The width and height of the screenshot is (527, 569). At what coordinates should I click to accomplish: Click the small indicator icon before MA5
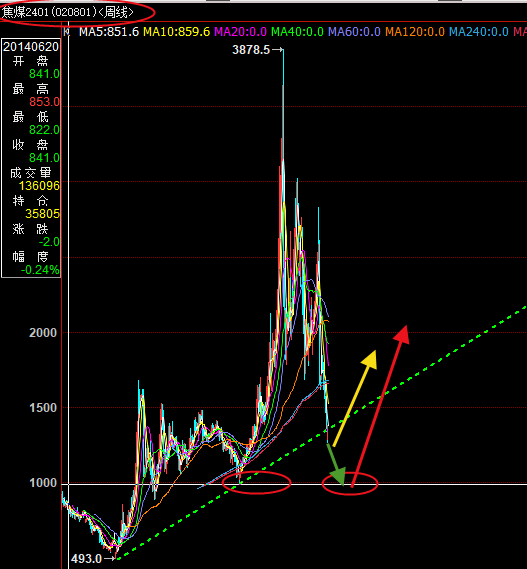coord(67,32)
